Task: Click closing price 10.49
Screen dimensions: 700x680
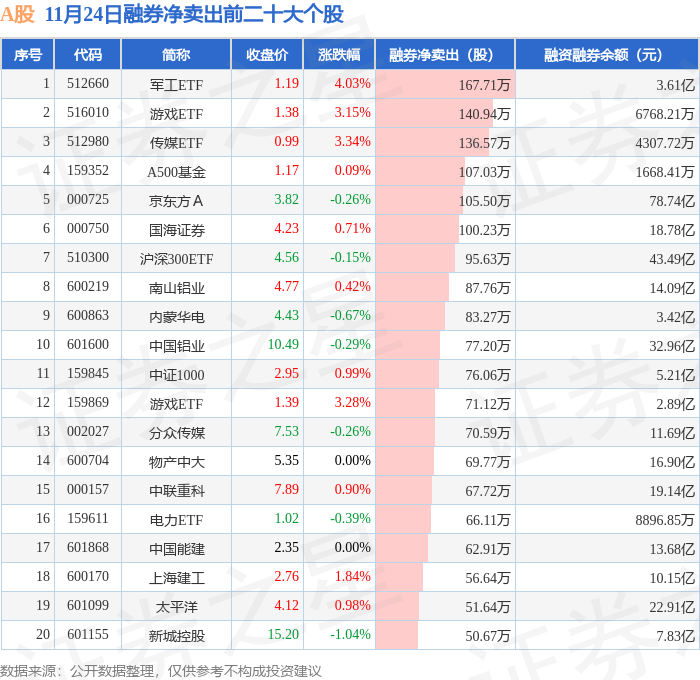Action: pyautogui.click(x=283, y=345)
